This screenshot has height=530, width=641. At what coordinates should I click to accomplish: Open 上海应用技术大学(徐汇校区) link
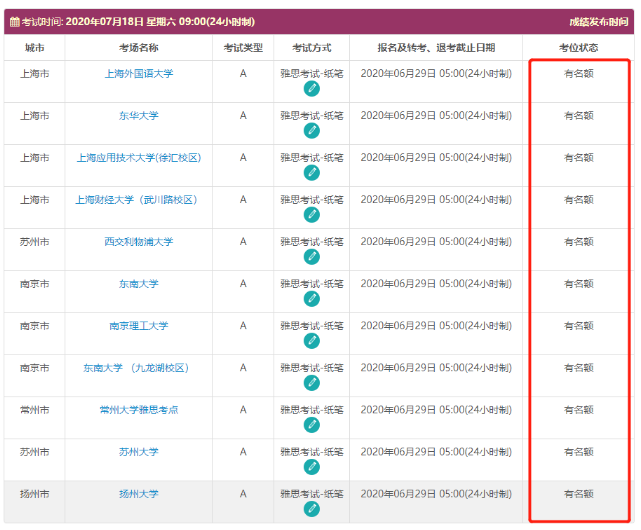(x=139, y=158)
